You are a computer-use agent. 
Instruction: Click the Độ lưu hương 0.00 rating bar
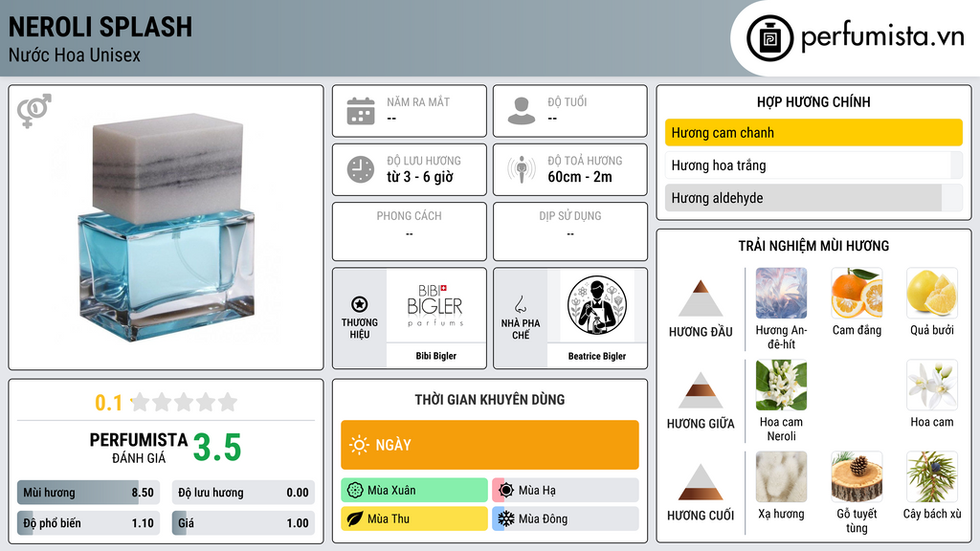(243, 493)
